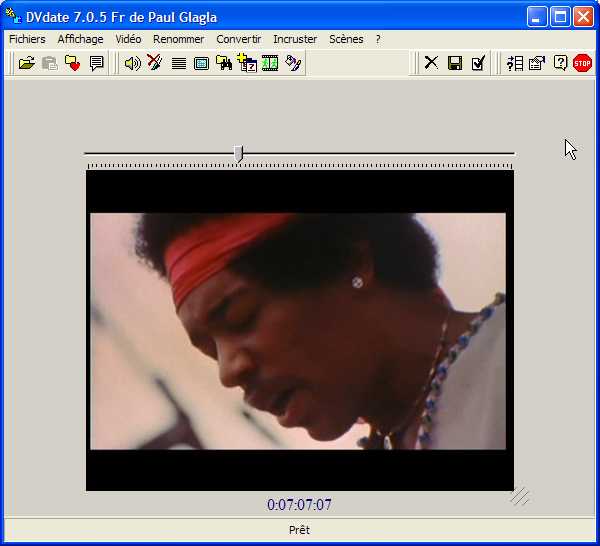
Task: Open the Affichage menu
Action: pos(80,39)
